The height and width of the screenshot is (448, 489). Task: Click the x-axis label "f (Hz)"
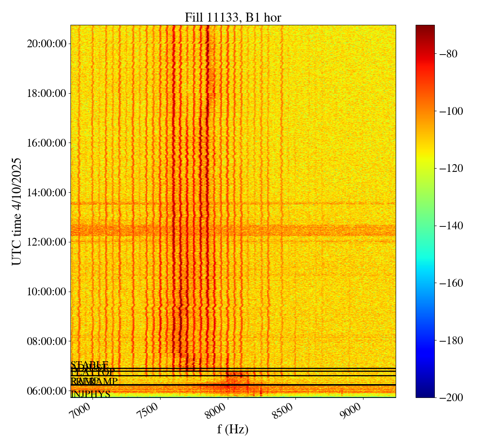[x=233, y=429]
